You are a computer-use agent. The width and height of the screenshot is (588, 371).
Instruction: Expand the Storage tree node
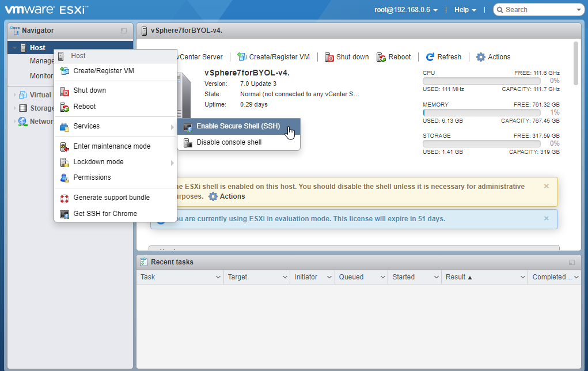click(x=16, y=108)
